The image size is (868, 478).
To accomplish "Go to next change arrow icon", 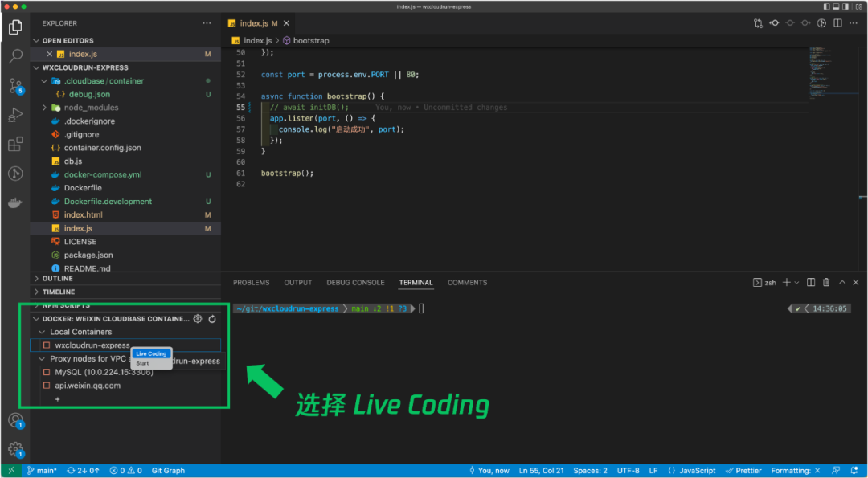I will pos(806,23).
